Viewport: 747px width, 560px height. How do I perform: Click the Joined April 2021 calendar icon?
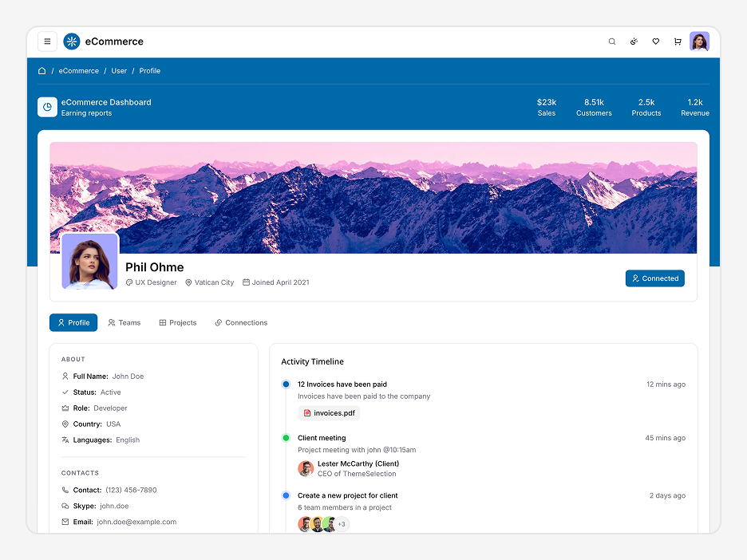246,282
